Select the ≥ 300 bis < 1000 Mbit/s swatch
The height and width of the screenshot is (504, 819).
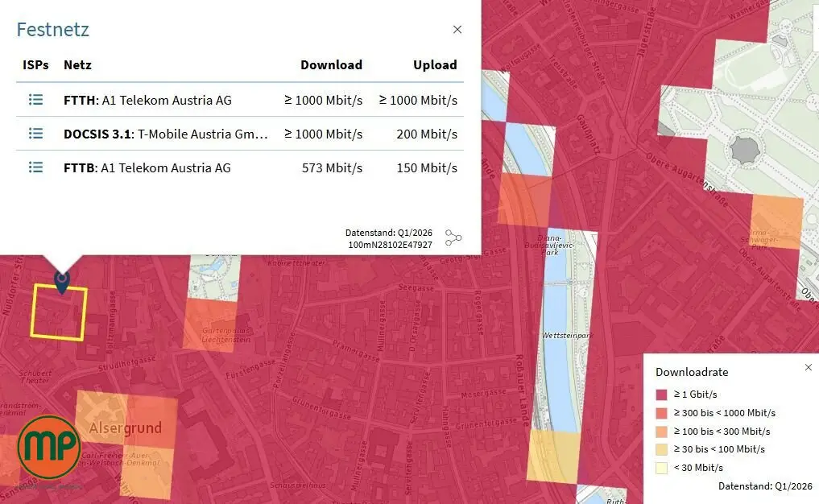click(661, 413)
